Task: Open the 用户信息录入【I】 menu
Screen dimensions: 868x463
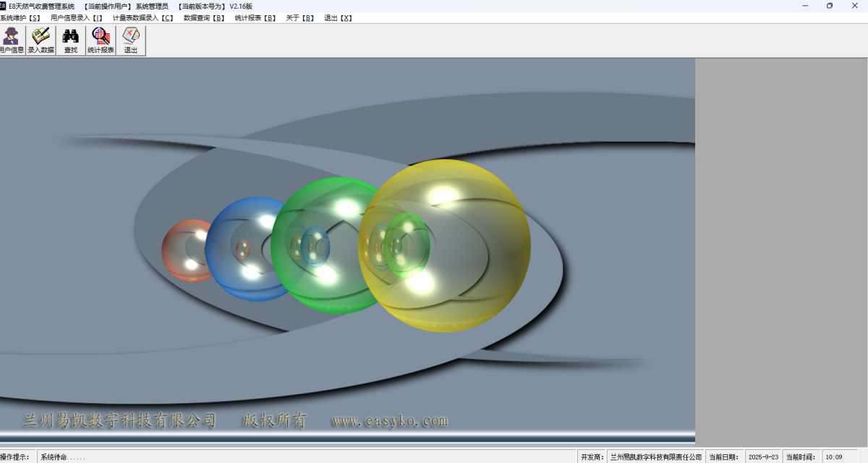Action: point(77,18)
